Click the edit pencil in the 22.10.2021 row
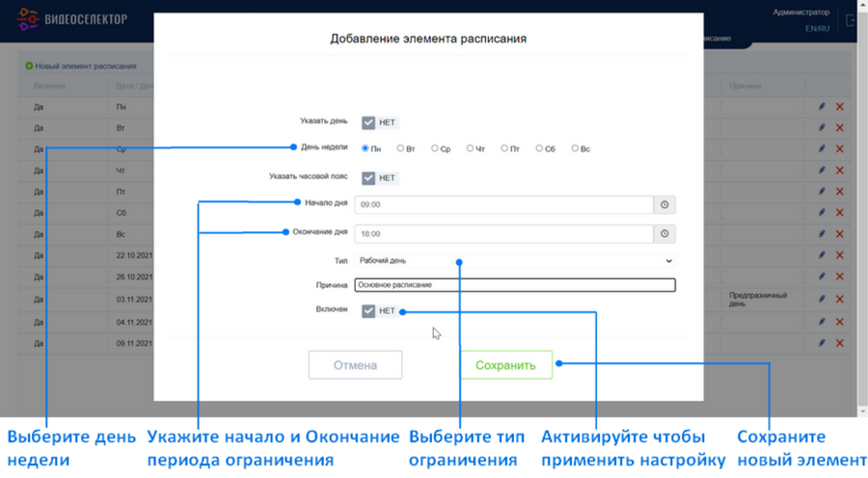Screen dimensions: 868x478 pos(822,254)
